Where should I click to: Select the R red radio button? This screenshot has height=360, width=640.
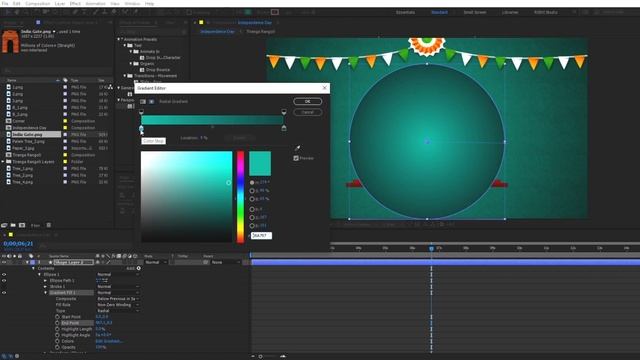pyautogui.click(x=252, y=209)
